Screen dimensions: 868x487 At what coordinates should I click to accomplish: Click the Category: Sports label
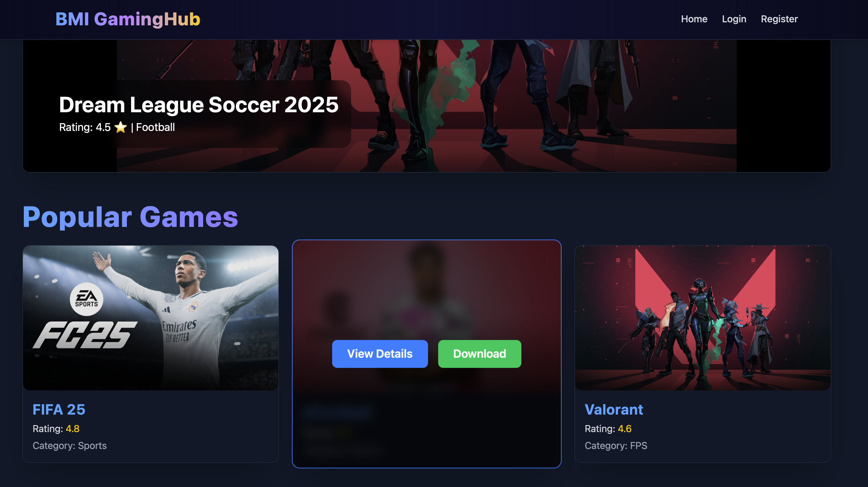pyautogui.click(x=69, y=446)
